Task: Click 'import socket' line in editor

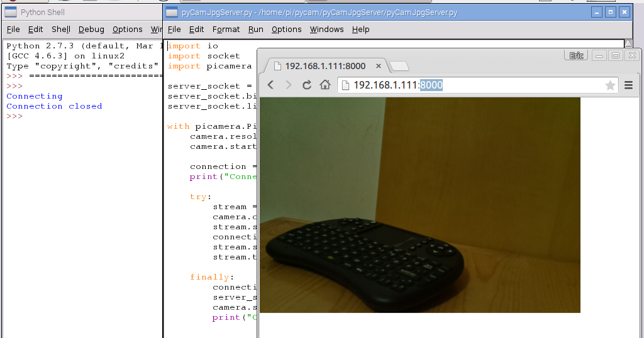Action: [204, 56]
